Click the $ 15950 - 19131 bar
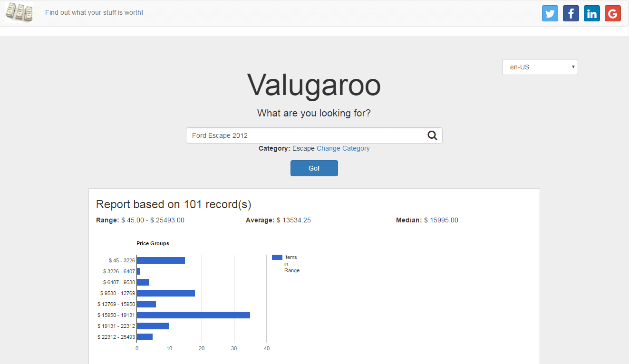This screenshot has height=364, width=629. (x=194, y=315)
